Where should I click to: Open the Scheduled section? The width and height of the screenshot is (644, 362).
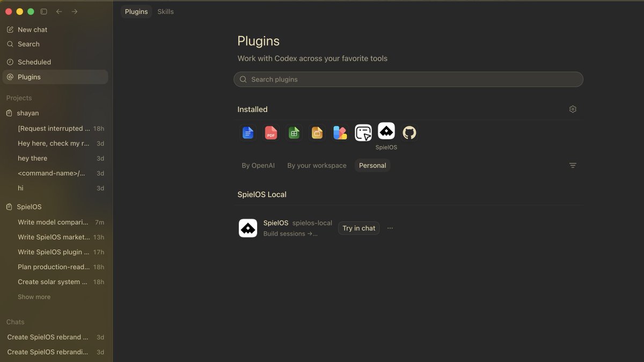(x=55, y=62)
